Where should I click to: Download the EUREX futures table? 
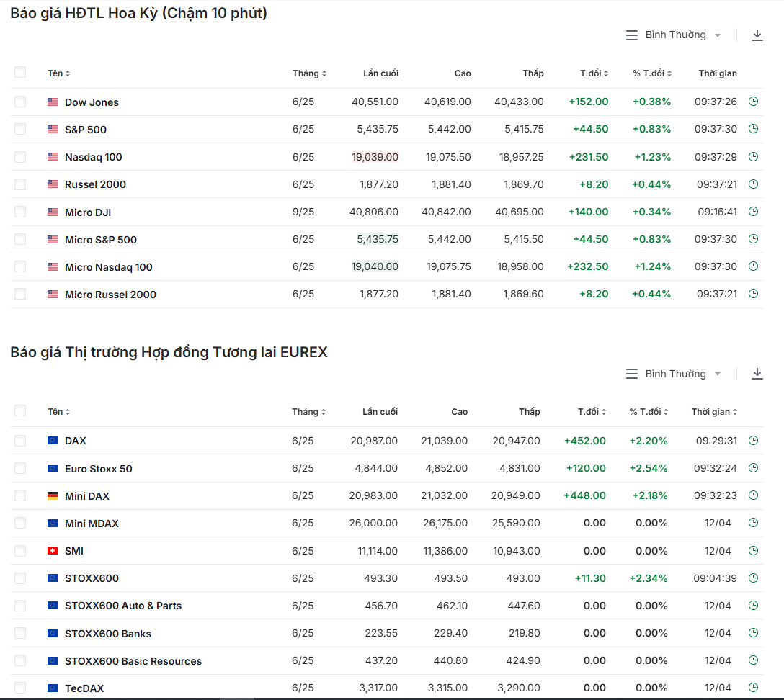pyautogui.click(x=757, y=374)
